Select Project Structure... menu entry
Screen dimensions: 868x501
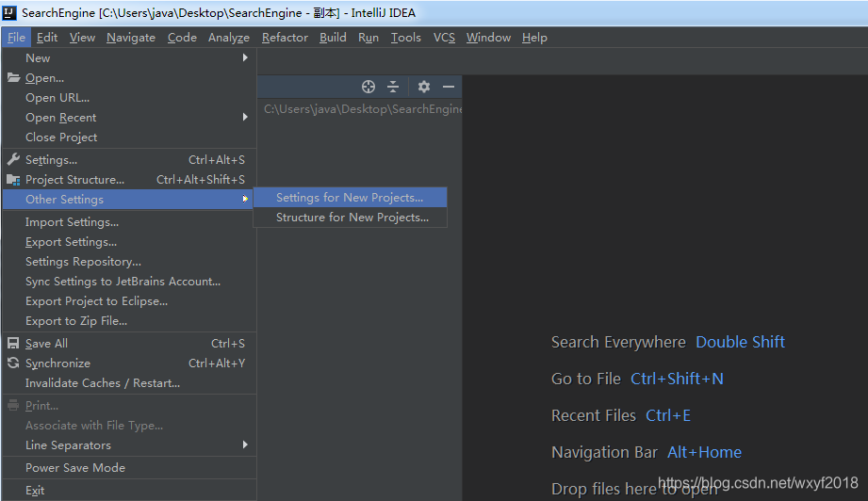coord(129,180)
